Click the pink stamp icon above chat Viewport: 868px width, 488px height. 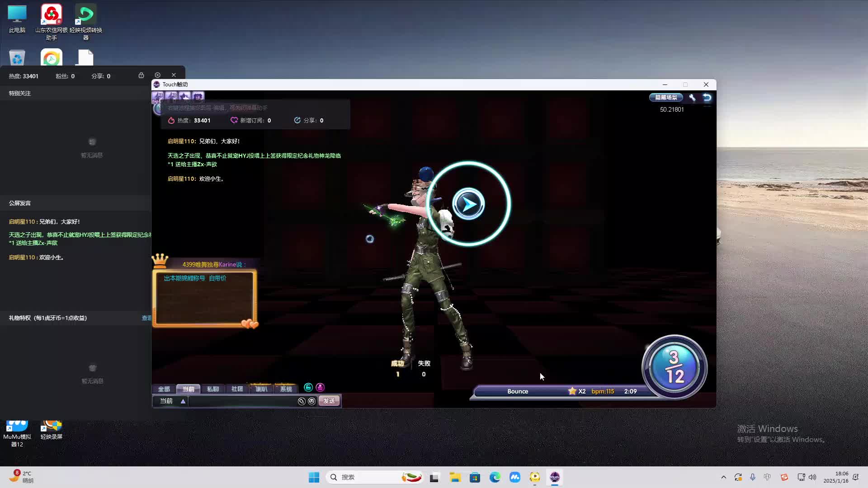(x=320, y=388)
